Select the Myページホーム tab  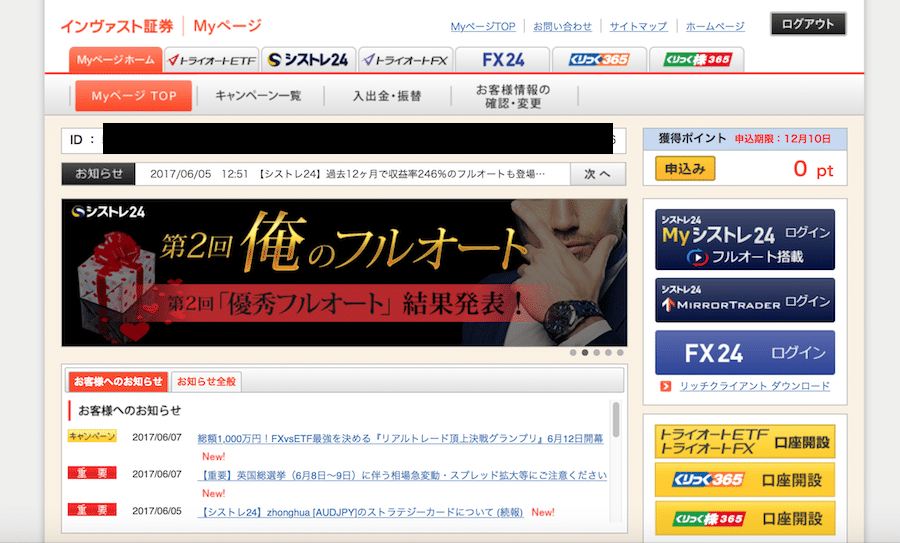pos(115,60)
